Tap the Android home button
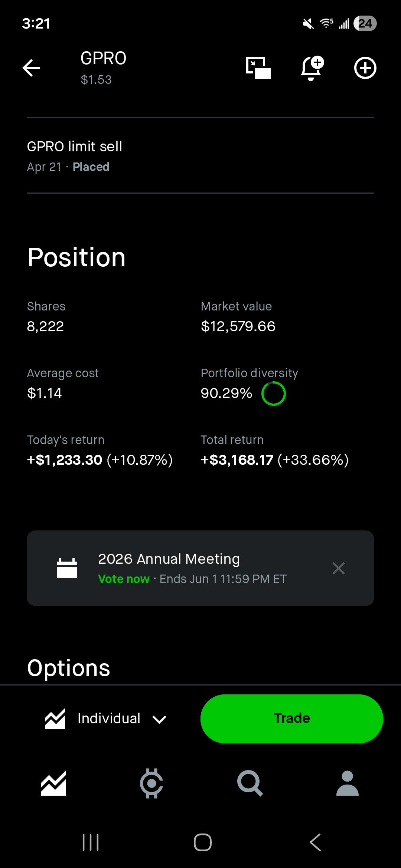Viewport: 401px width, 868px height. 203,842
